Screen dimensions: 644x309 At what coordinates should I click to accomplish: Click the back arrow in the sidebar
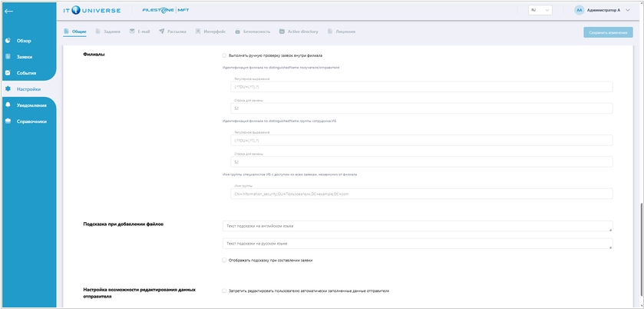[x=8, y=11]
